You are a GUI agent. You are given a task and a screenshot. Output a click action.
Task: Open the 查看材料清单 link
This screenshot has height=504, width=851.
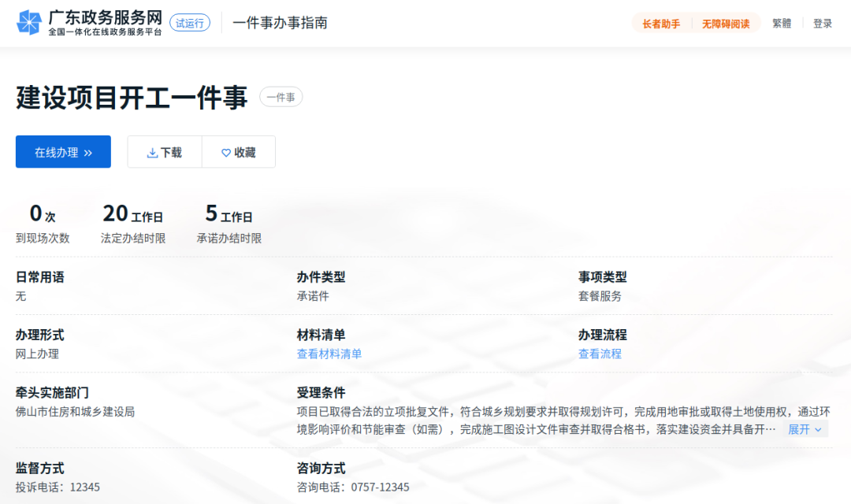tap(329, 354)
